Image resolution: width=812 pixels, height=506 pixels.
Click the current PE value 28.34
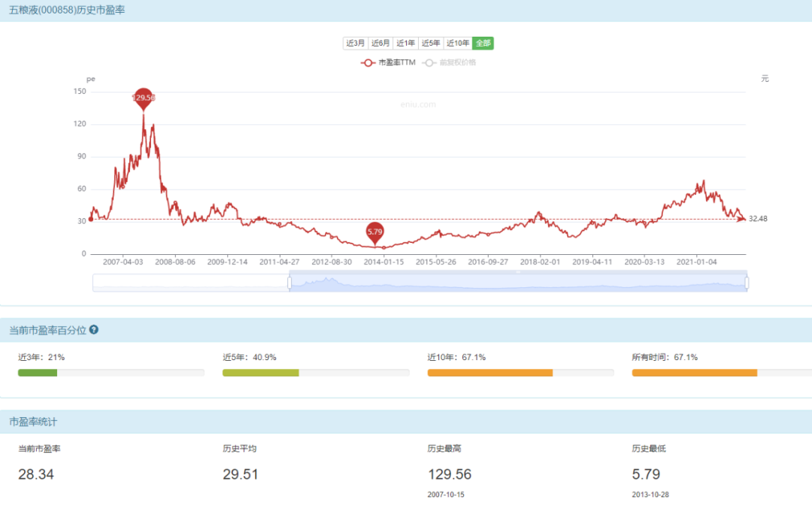(36, 474)
